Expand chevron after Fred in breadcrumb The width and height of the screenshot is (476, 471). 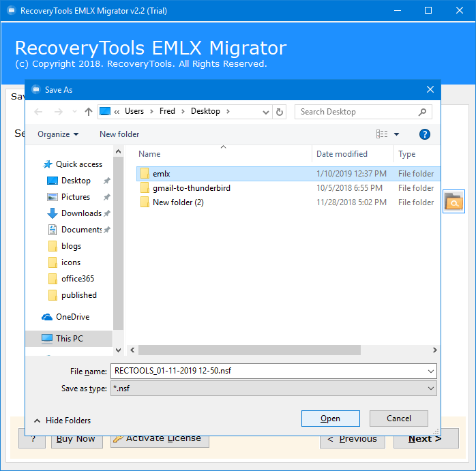(x=183, y=111)
